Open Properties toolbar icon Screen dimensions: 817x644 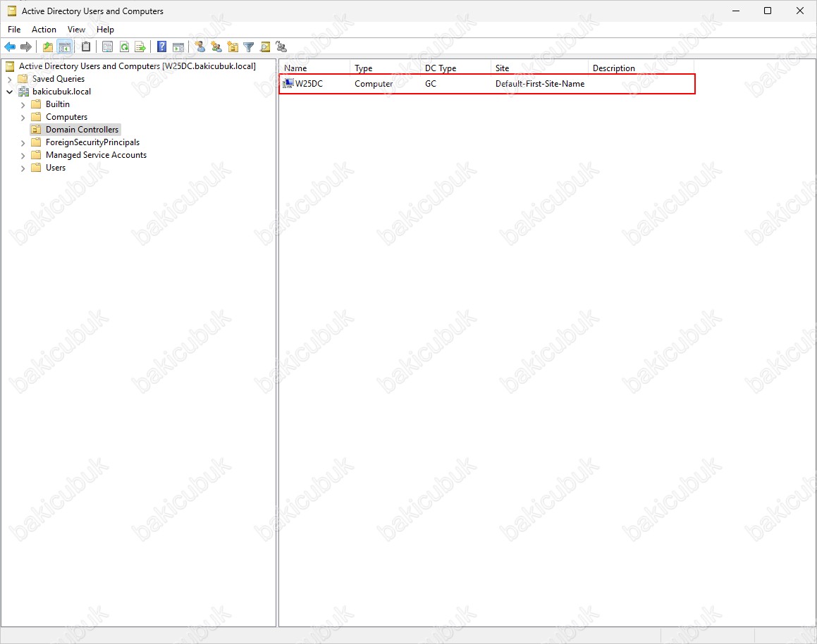pyautogui.click(x=107, y=47)
